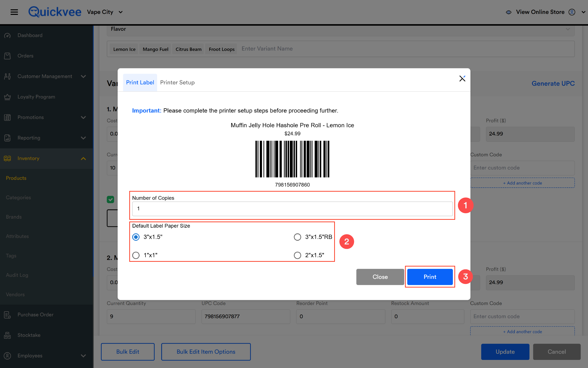Focus the Number of Copies field
The image size is (588, 368).
tap(292, 209)
